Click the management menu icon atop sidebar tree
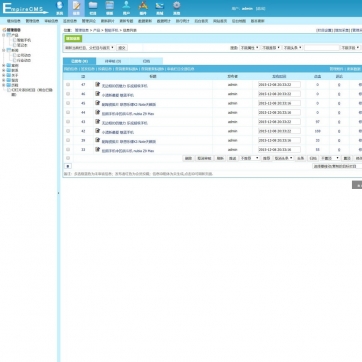The image size is (362, 362). point(4,30)
